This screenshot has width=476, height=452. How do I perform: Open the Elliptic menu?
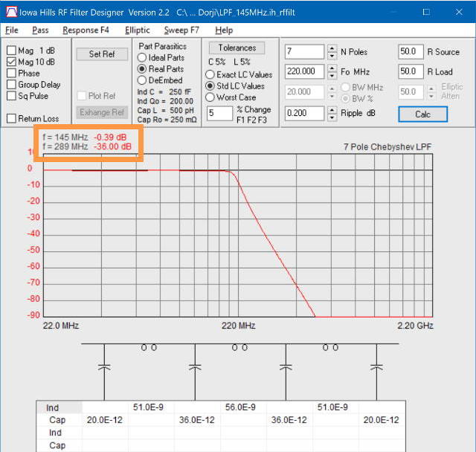(x=137, y=30)
